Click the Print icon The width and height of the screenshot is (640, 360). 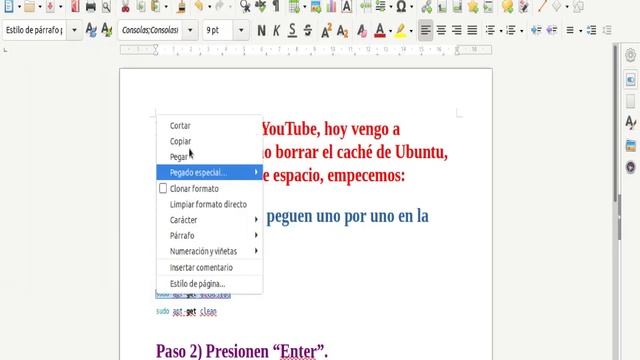tap(91, 6)
